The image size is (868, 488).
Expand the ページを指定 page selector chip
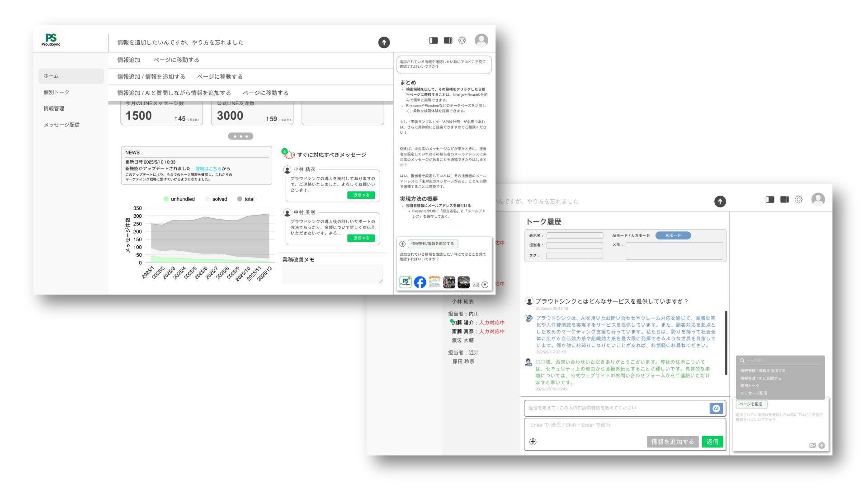[751, 404]
